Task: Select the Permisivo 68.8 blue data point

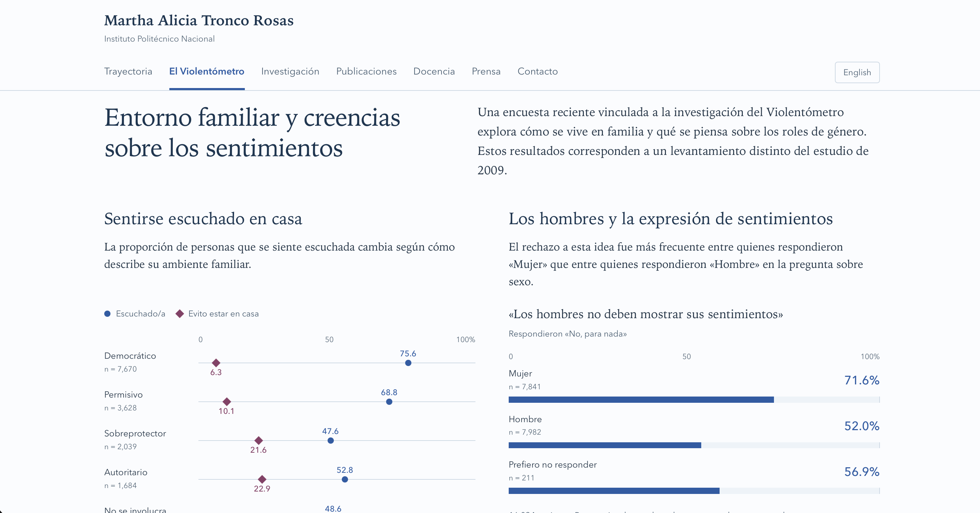Action: point(389,402)
